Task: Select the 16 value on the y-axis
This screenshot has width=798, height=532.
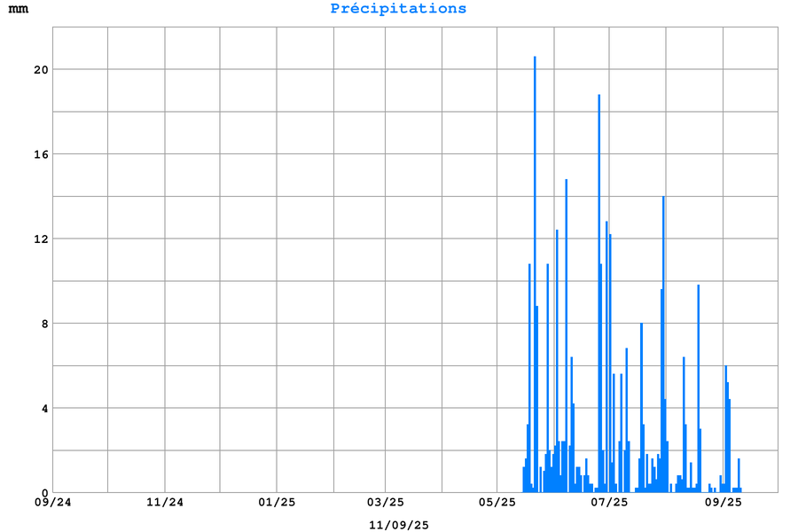Action: pyautogui.click(x=40, y=154)
